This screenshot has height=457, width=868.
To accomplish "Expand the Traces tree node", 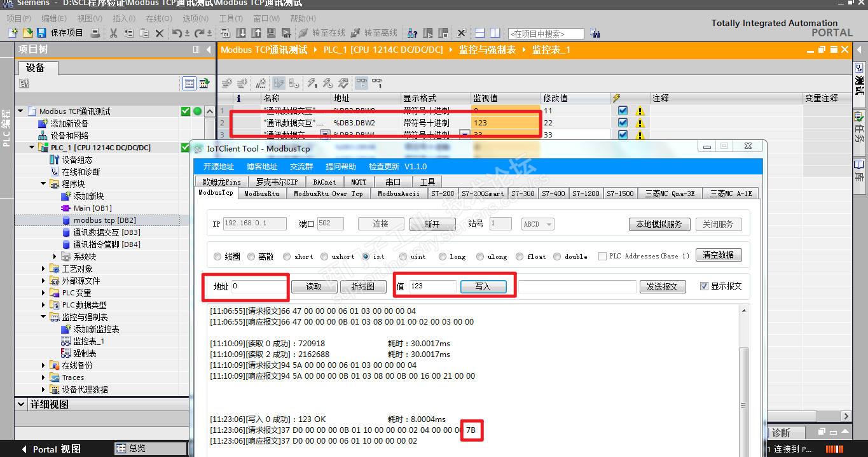I will coord(44,377).
